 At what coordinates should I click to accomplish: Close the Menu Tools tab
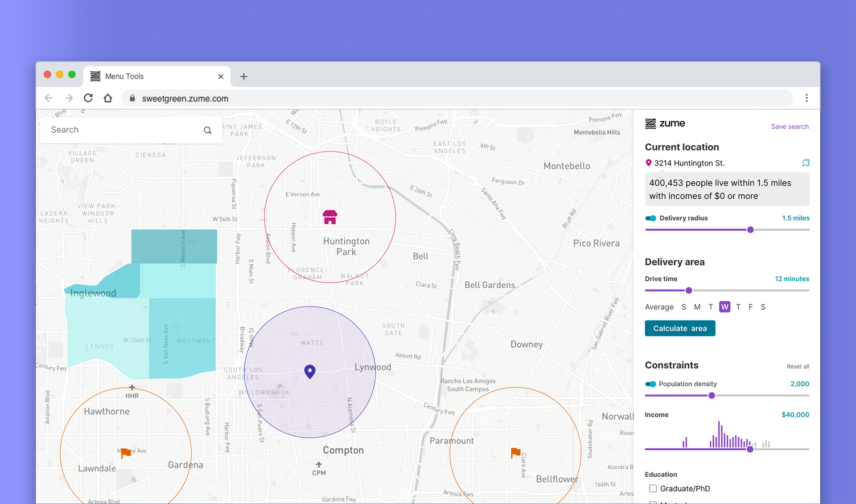pos(221,77)
